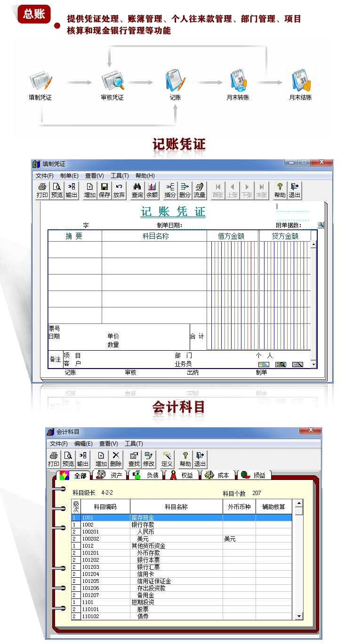The width and height of the screenshot is (353, 644).
Task: Click the 审核凭证 magnifier workflow icon
Action: pyautogui.click(x=112, y=81)
